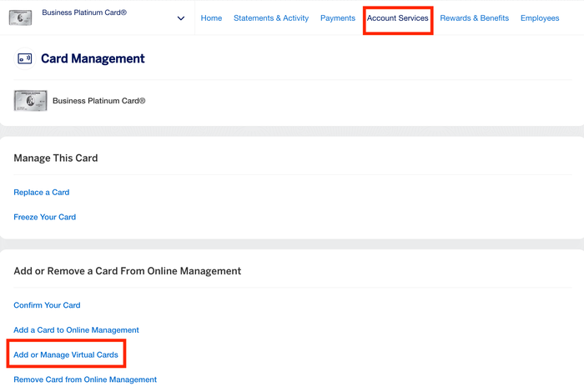
Task: Click the Card Management heading
Action: 93,58
